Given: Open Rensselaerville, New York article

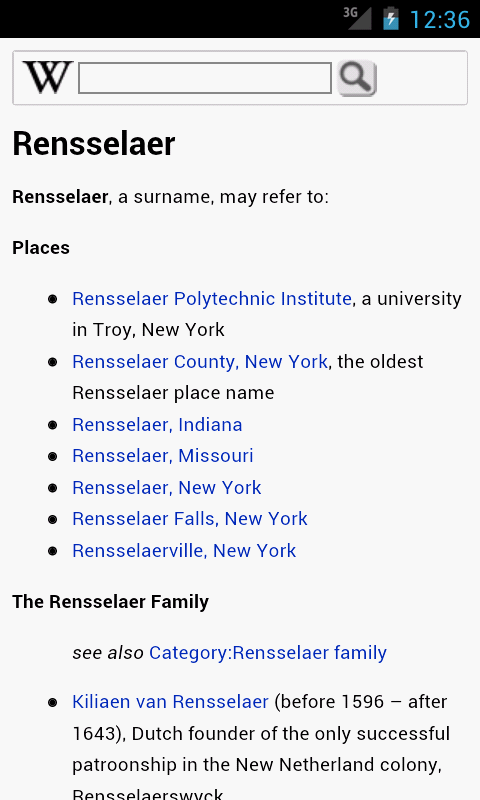Looking at the screenshot, I should (184, 551).
